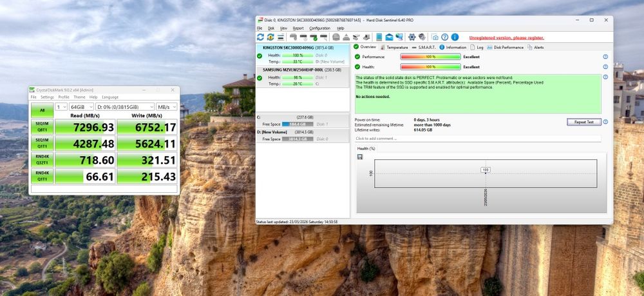Open Profile menu in CrystalDiskMark

64,97
